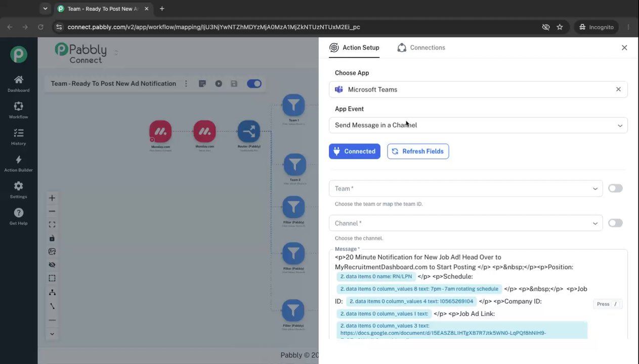Select the second Monday.com action node
Screen dimensions: 639x364
pyautogui.click(x=204, y=132)
